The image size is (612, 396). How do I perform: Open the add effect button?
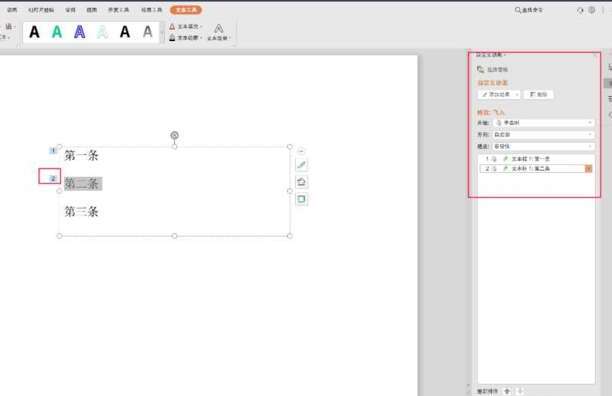coord(499,94)
